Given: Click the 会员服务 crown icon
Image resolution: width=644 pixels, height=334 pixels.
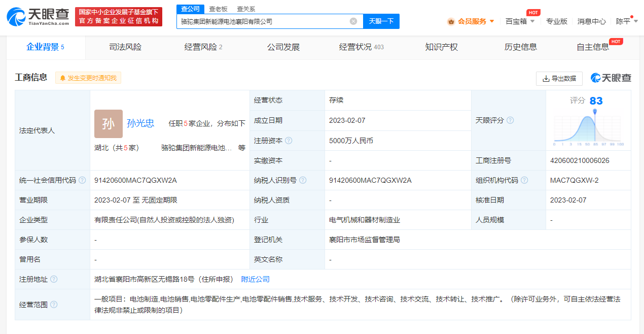Looking at the screenshot, I should (451, 21).
